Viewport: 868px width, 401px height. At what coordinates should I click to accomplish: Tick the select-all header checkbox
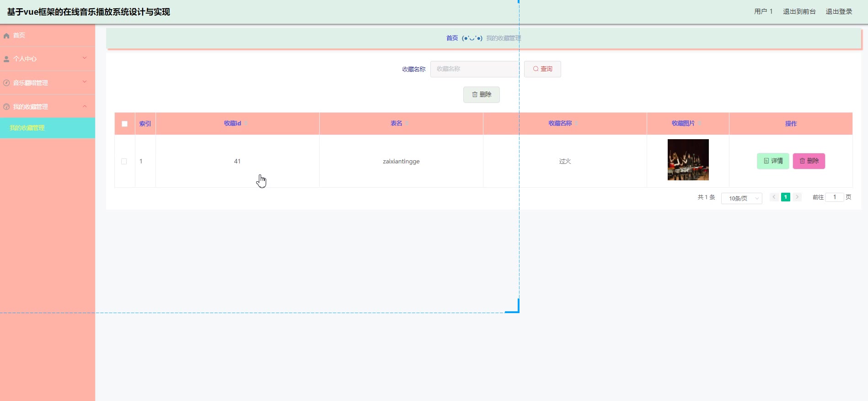[x=124, y=124]
